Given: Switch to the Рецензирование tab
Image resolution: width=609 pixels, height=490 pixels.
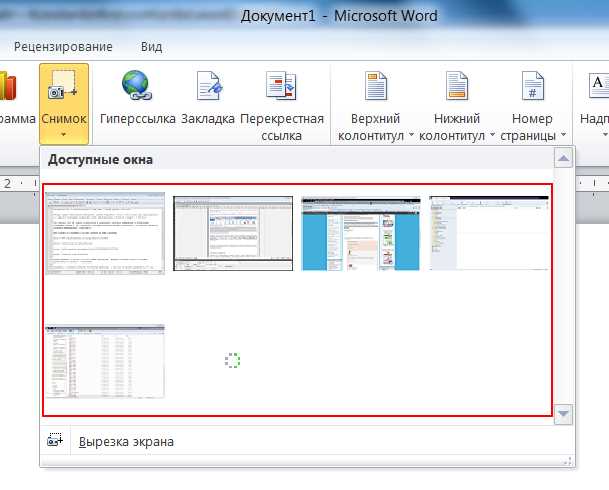Looking at the screenshot, I should 63,47.
